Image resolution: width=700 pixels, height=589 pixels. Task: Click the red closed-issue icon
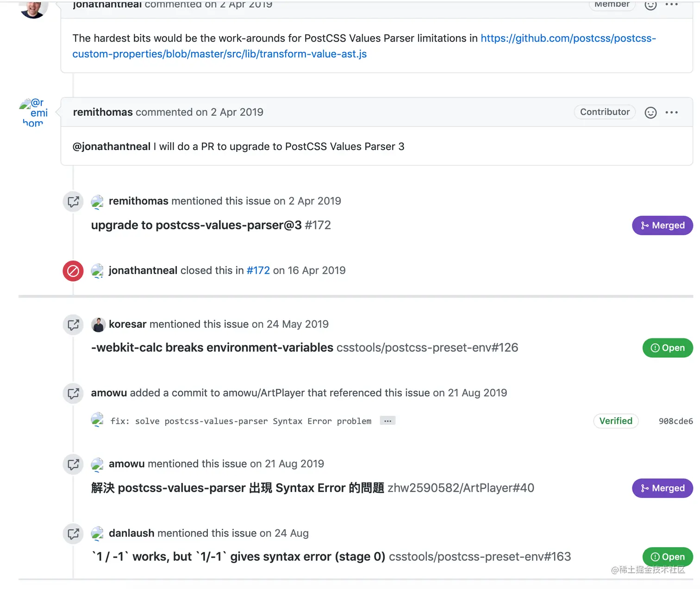point(73,271)
